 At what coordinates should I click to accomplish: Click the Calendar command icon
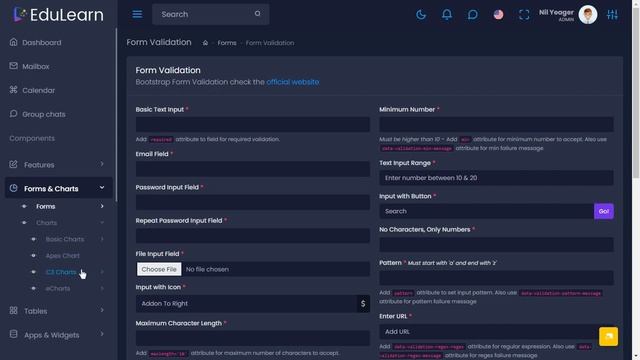(x=13, y=90)
